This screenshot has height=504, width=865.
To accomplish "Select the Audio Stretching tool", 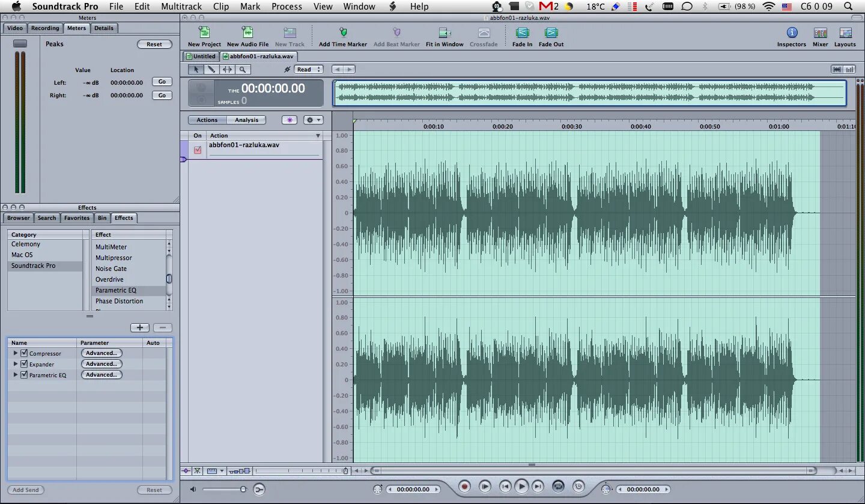I will tap(227, 70).
